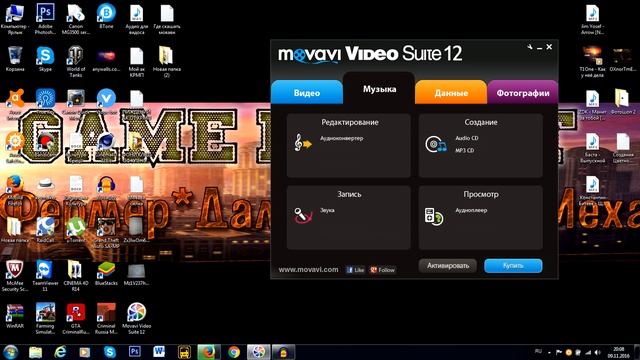Launch Internet Explorer from the taskbar
The height and width of the screenshot is (360, 640).
pyautogui.click(x=60, y=351)
